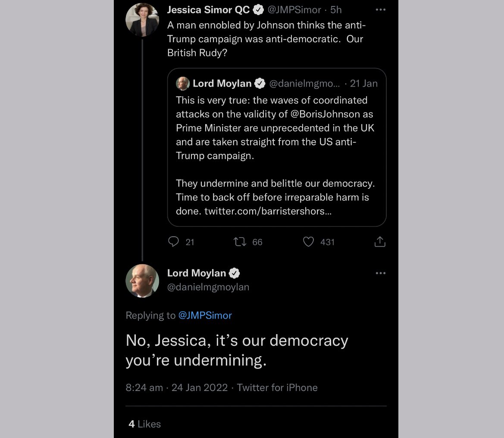Click the @danielmgmoylan handle
This screenshot has width=504, height=438.
pos(208,287)
